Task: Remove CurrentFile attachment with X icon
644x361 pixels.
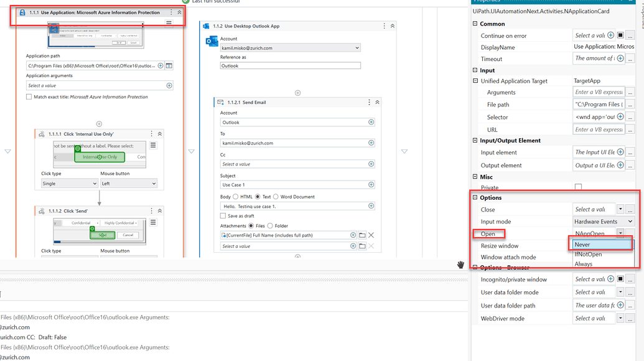Action: pos(371,235)
